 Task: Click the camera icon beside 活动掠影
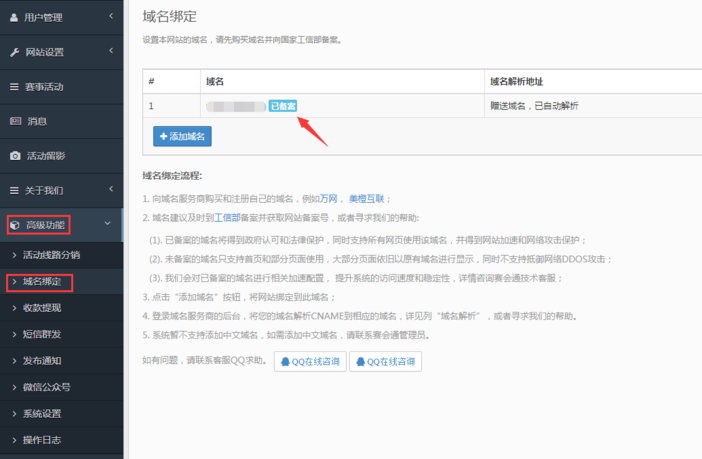click(14, 156)
